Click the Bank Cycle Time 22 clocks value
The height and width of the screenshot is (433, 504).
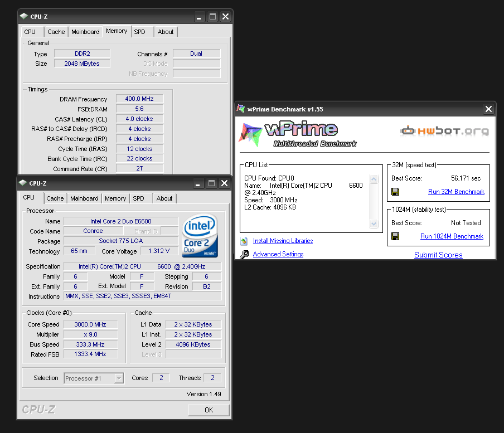click(139, 158)
